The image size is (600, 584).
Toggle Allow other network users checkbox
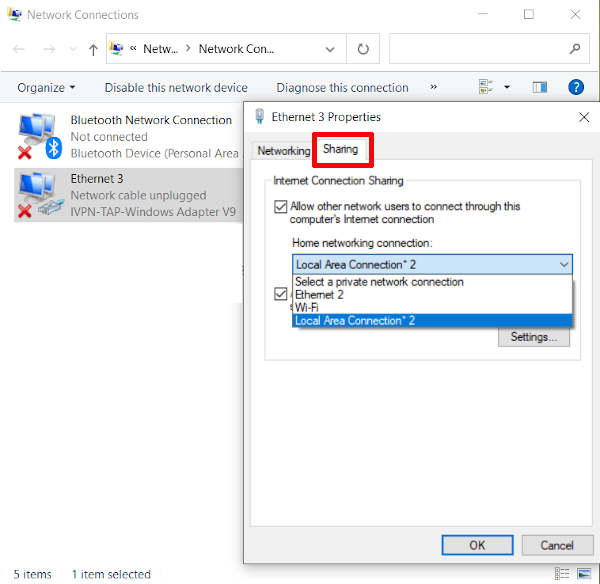pos(280,207)
